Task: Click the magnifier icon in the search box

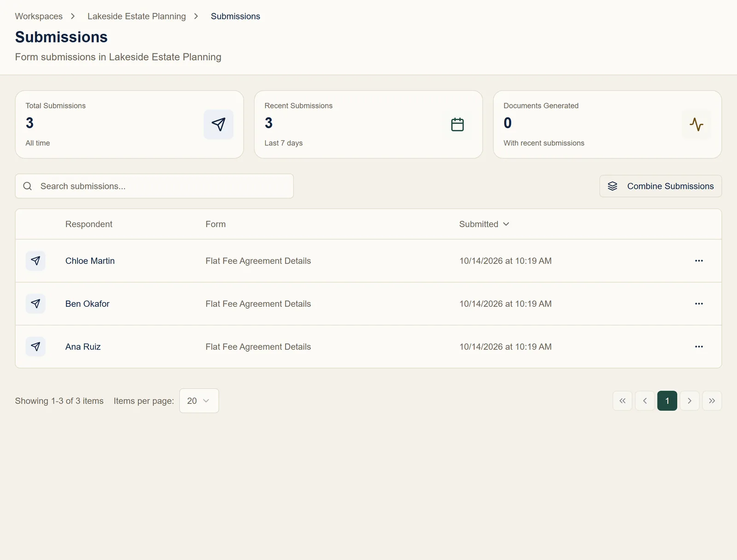Action: (x=28, y=186)
